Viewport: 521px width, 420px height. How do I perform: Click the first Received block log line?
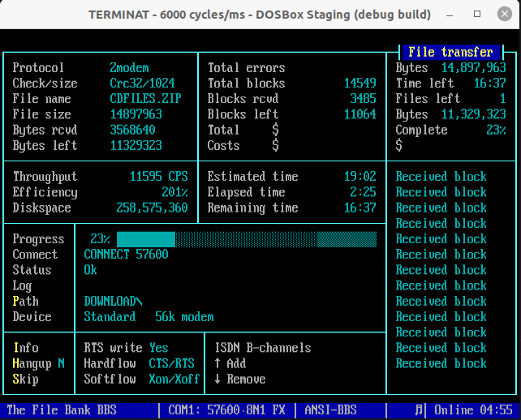coord(441,176)
